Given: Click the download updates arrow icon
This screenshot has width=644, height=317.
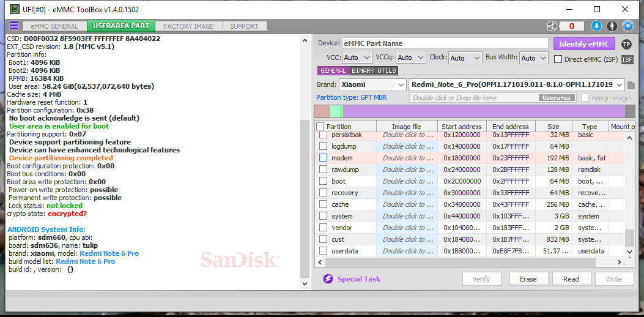Looking at the screenshot, I should tap(596, 26).
